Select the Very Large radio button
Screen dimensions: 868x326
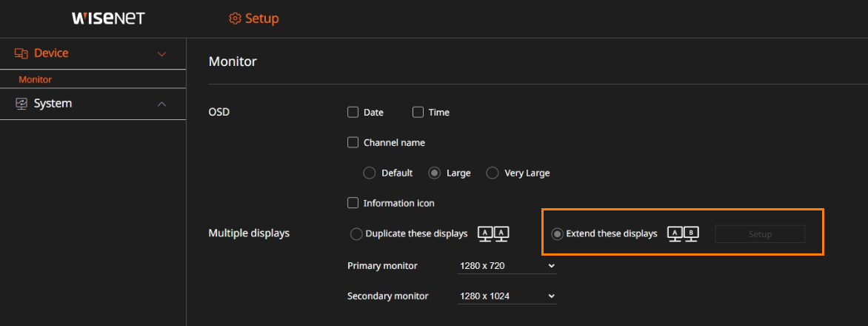493,173
